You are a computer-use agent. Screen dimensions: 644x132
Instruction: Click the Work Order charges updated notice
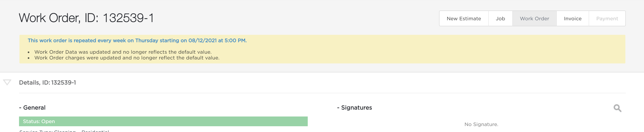coord(127,58)
